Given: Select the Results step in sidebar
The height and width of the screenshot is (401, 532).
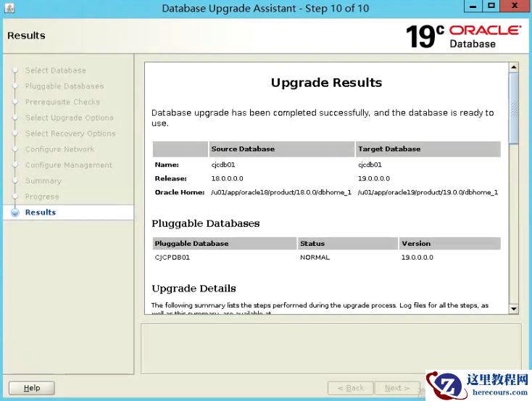Looking at the screenshot, I should [x=41, y=212].
